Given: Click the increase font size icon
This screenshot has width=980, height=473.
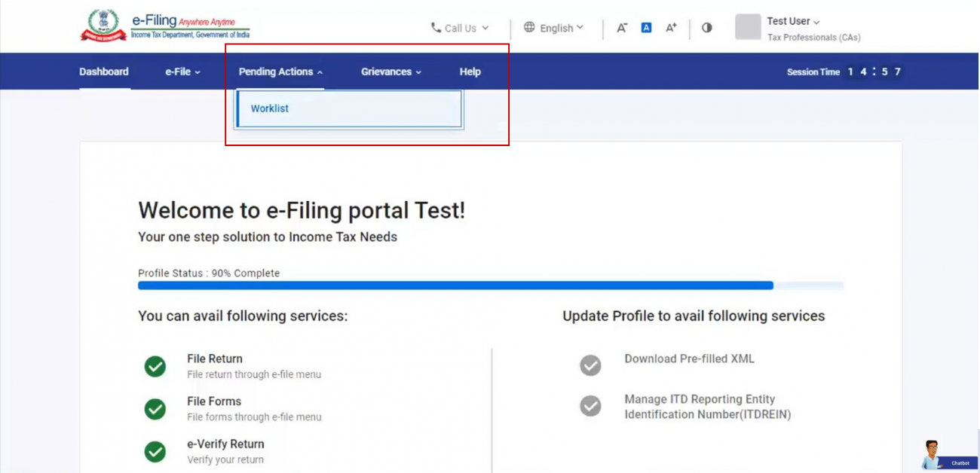Looking at the screenshot, I should tap(670, 28).
